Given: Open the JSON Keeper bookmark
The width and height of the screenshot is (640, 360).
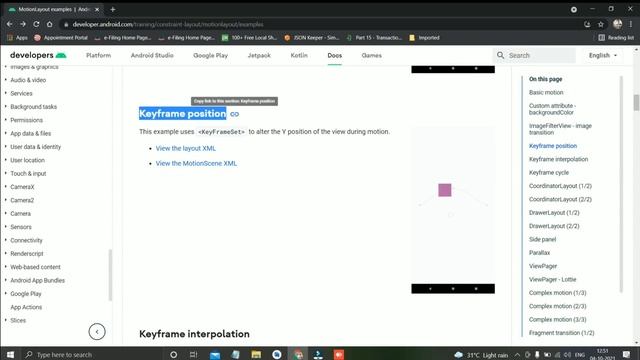Looking at the screenshot, I should pos(311,38).
